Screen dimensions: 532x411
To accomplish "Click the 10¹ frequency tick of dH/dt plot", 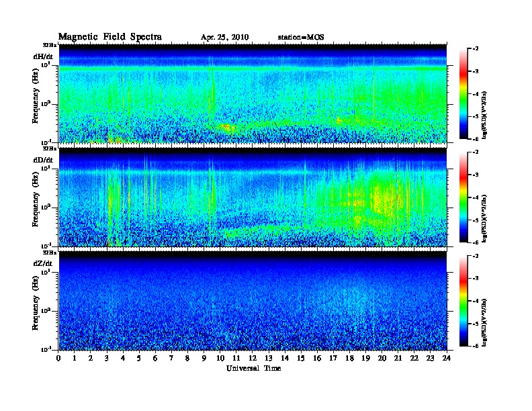I will click(x=46, y=64).
